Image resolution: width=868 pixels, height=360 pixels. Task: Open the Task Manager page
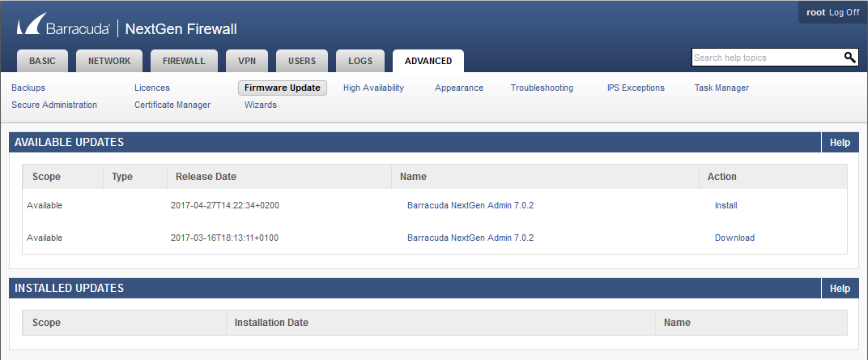click(722, 88)
